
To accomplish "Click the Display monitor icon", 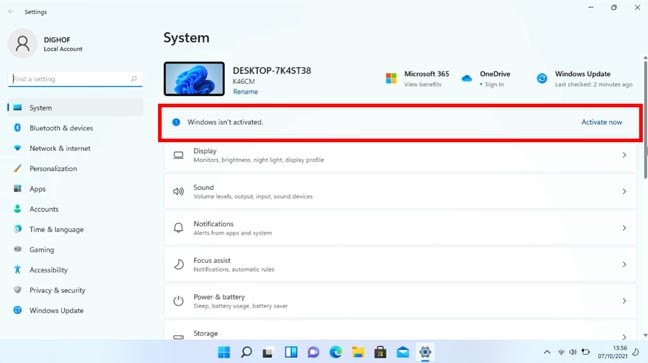I will click(179, 155).
